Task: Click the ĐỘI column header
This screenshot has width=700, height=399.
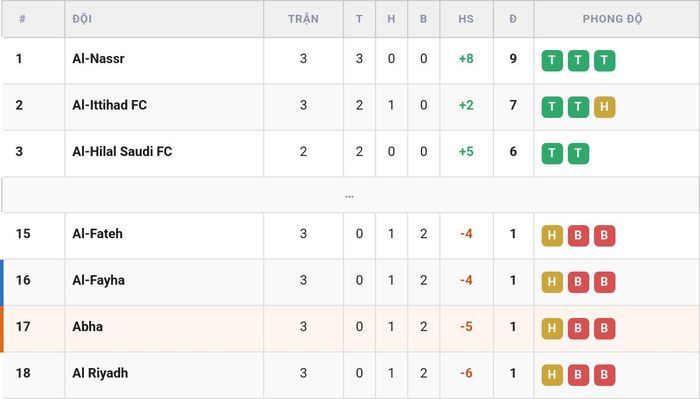Action: point(82,19)
